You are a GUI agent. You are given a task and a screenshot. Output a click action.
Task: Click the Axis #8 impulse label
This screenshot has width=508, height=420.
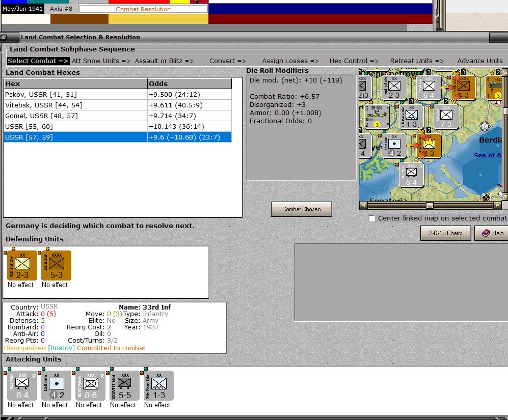[61, 9]
